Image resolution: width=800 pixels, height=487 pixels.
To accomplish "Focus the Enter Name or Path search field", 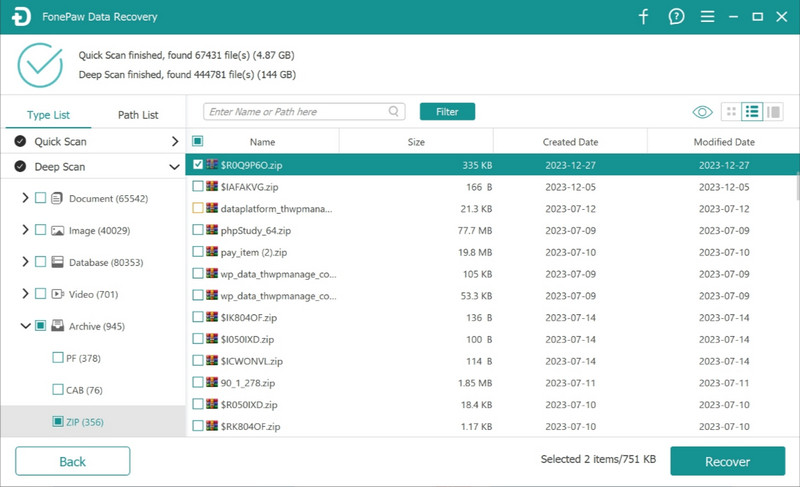I will pyautogui.click(x=304, y=112).
